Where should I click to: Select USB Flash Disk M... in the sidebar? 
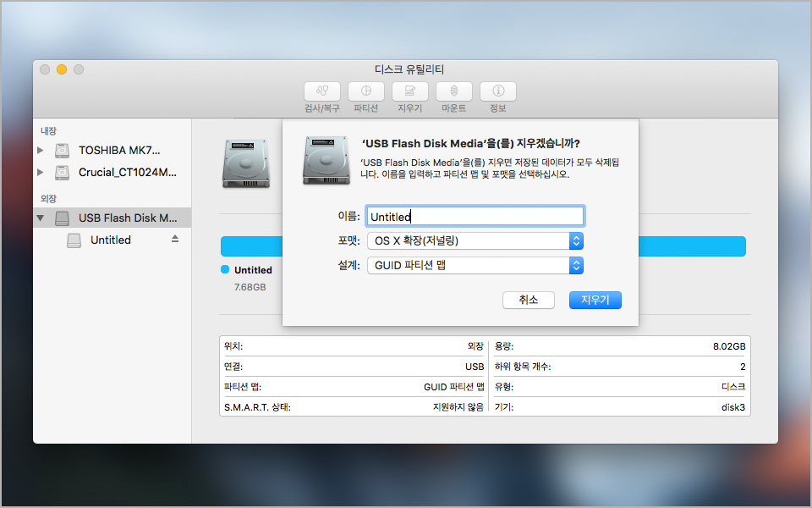112,218
